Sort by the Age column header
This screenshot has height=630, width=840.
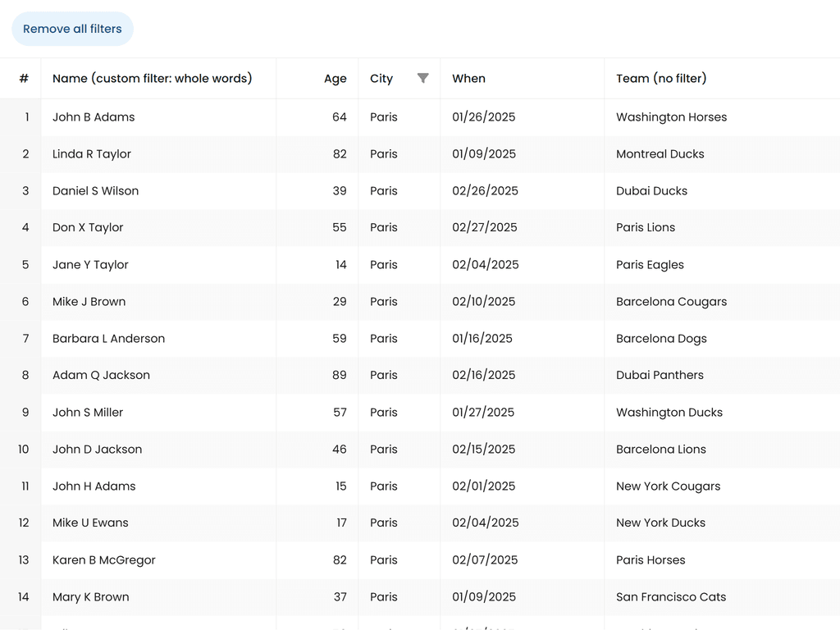coord(335,79)
